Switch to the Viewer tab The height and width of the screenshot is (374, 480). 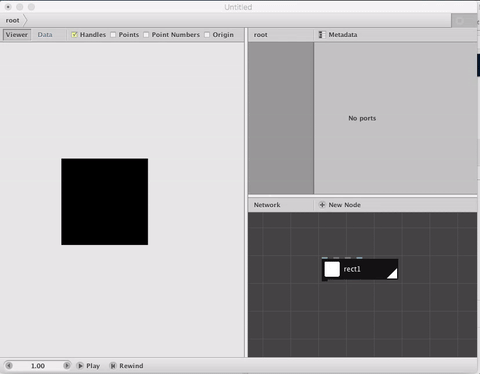click(x=17, y=35)
